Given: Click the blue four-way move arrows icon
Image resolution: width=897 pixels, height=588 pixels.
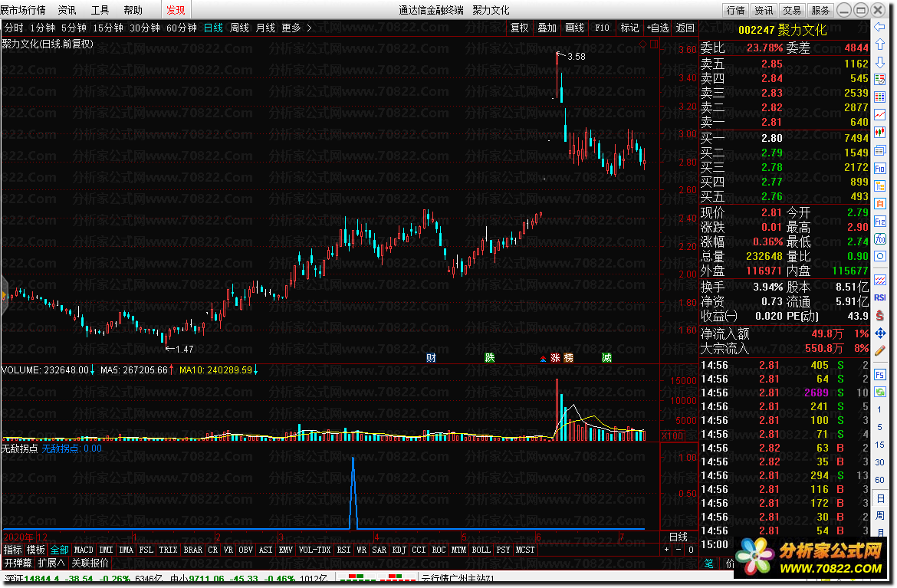Looking at the screenshot, I should [880, 333].
